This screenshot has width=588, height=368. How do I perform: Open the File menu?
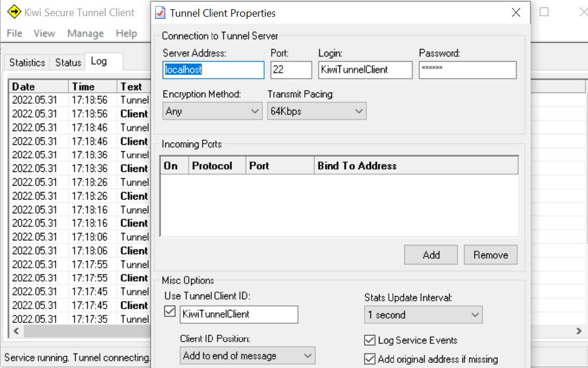[14, 33]
